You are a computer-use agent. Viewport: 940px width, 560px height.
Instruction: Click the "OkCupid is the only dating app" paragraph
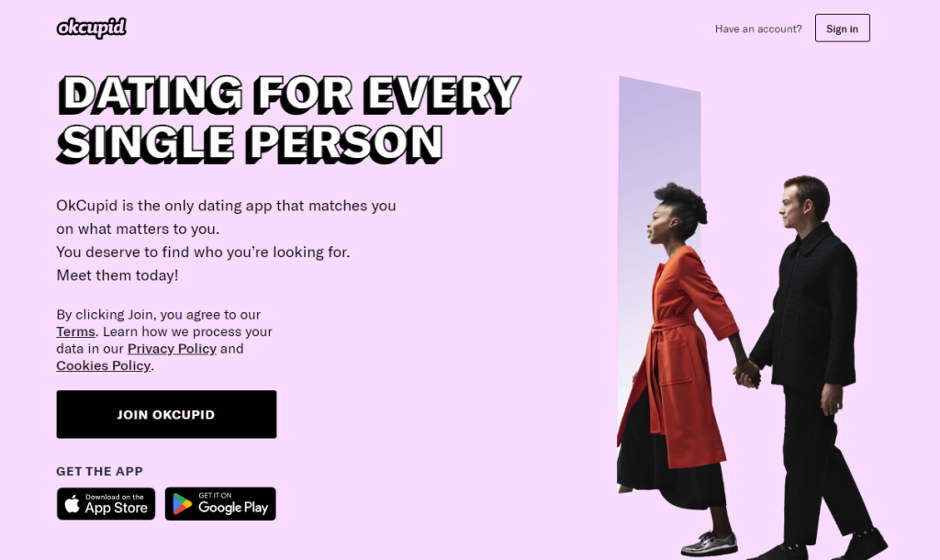point(226,217)
